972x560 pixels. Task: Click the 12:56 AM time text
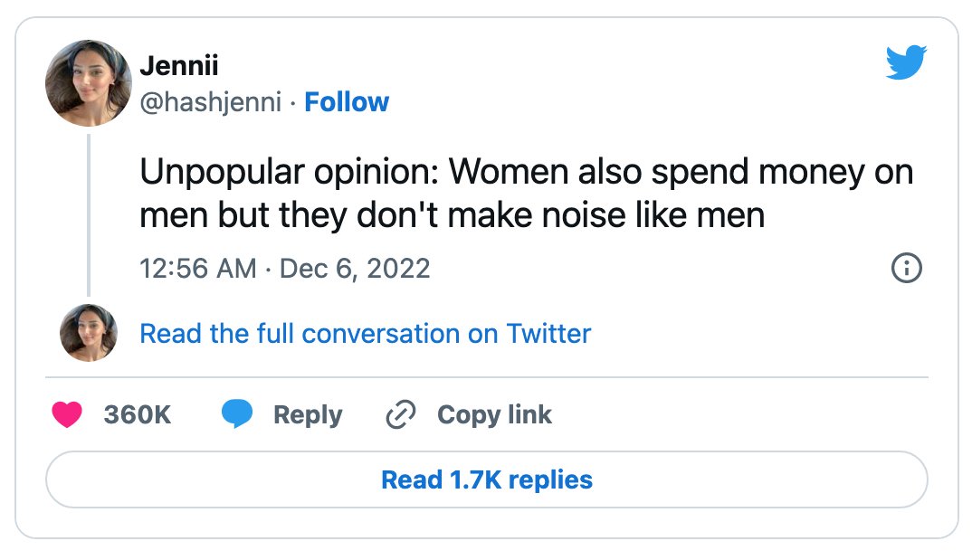coord(197,269)
